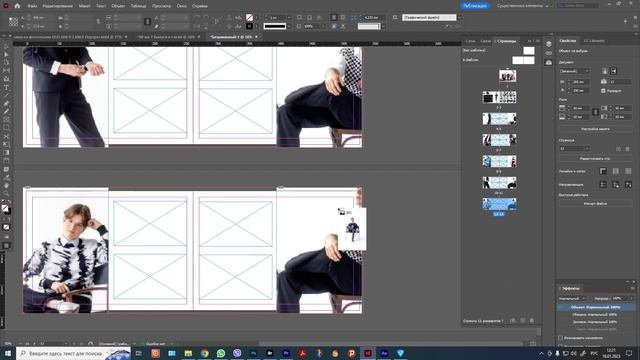Screen dimensions: 640x360
Task: Click the Home icon in the InDesign top bar
Action: pyautogui.click(x=17, y=6)
